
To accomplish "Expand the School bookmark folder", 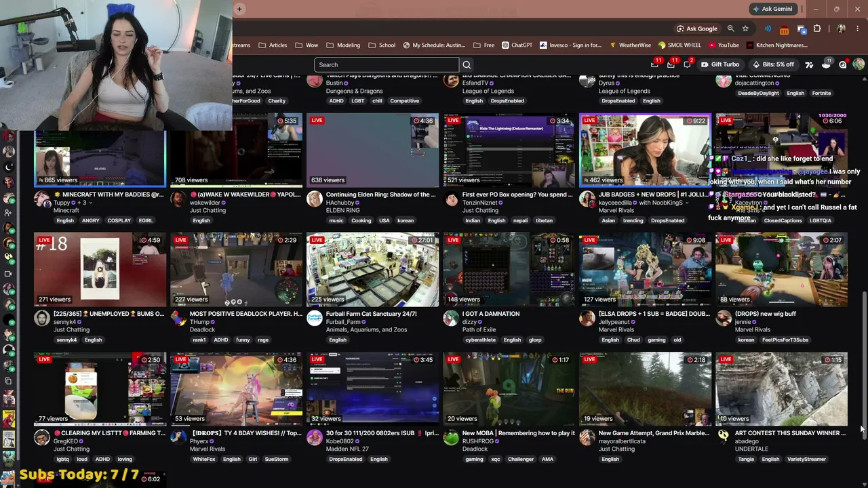I will tap(382, 45).
